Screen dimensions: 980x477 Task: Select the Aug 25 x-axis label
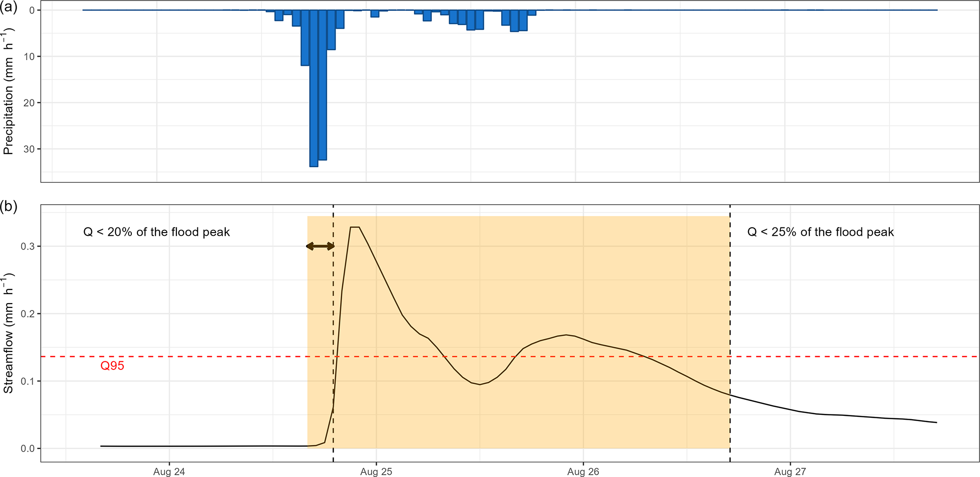click(x=376, y=472)
